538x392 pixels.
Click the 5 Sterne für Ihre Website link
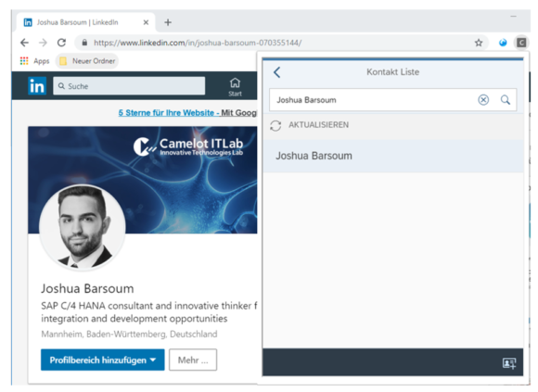coord(166,113)
